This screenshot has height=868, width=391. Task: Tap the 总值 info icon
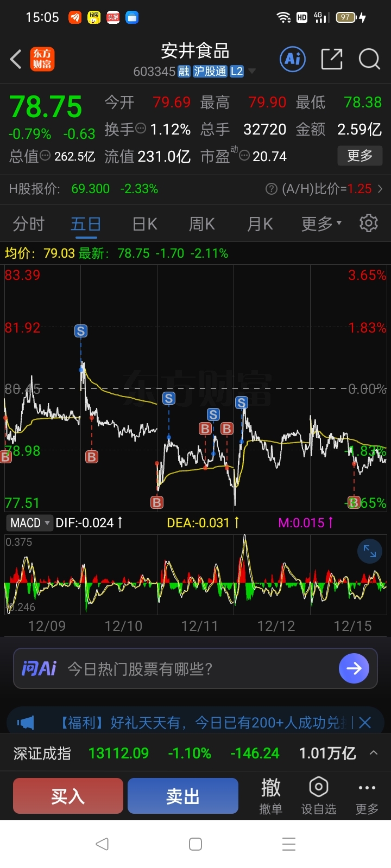click(x=46, y=156)
